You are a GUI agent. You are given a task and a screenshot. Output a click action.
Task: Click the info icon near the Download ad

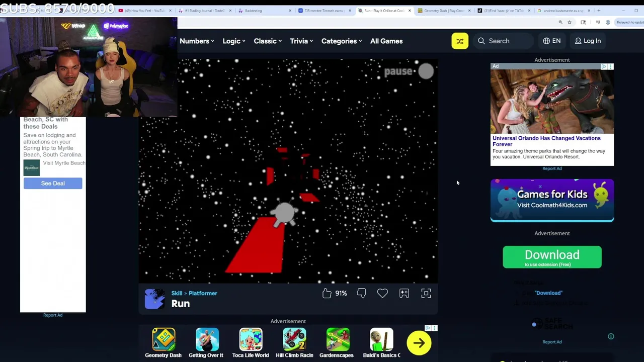click(611, 336)
